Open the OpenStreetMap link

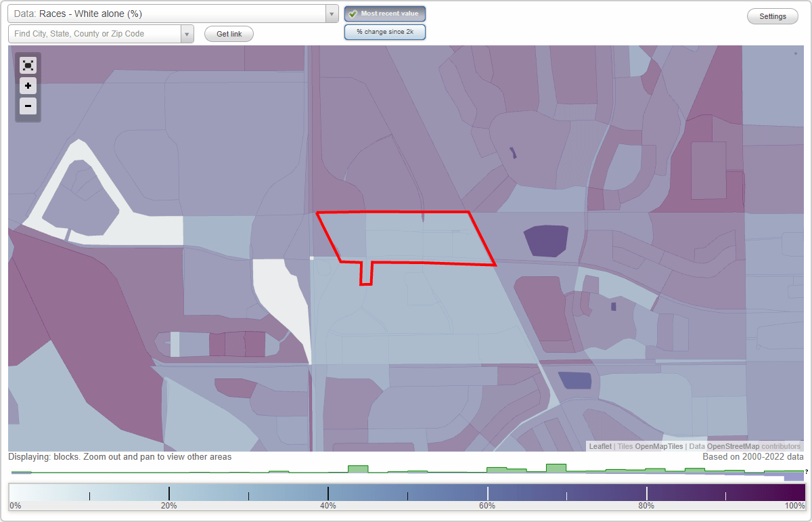coord(733,446)
